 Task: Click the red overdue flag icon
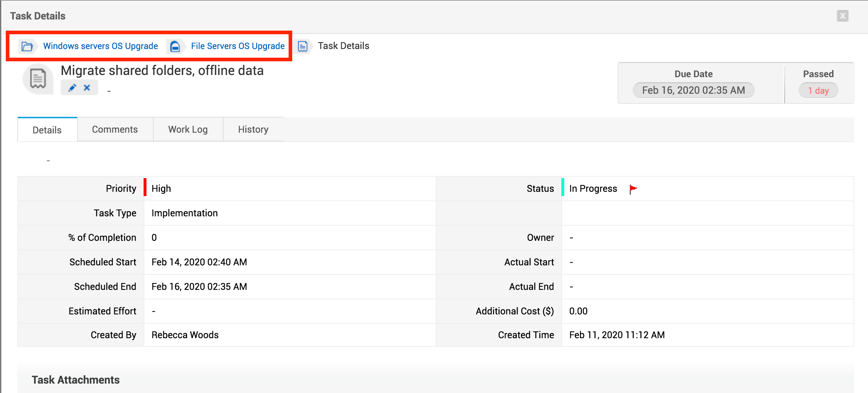(x=633, y=189)
